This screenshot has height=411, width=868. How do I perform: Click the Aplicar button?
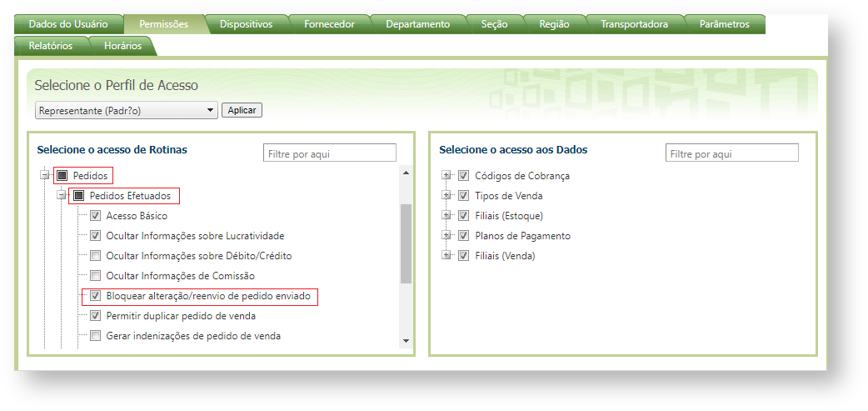(x=242, y=110)
